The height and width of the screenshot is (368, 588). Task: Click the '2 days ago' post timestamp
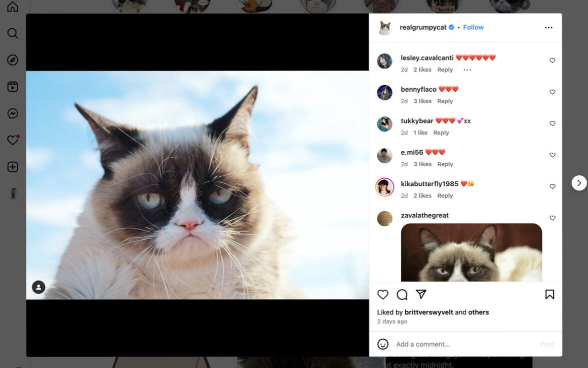click(x=392, y=322)
